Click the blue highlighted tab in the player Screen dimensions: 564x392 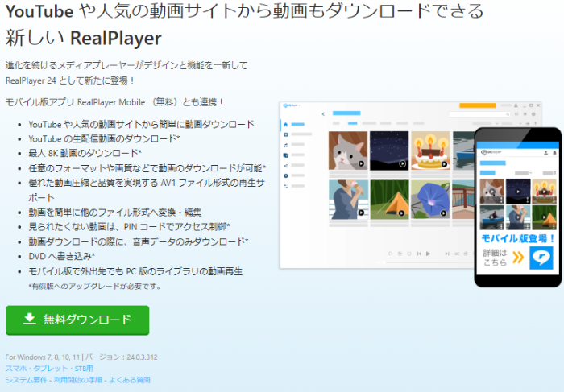point(353,123)
